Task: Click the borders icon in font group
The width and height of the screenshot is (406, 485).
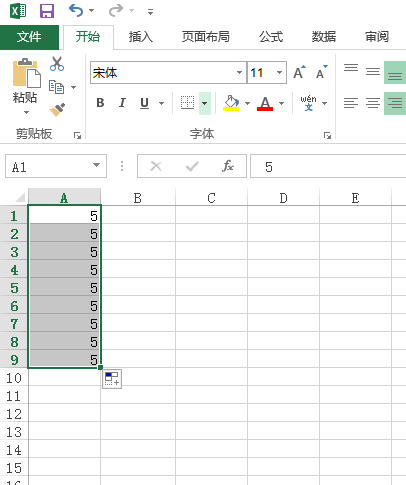Action: pyautogui.click(x=187, y=103)
